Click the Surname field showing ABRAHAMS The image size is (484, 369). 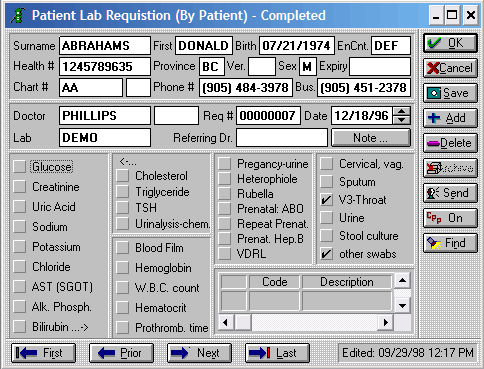coord(105,46)
